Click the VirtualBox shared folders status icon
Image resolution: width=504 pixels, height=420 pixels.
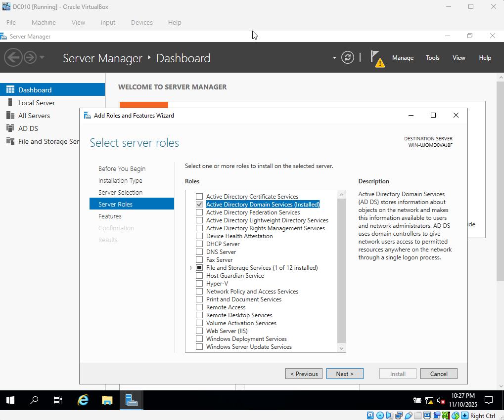(x=417, y=416)
